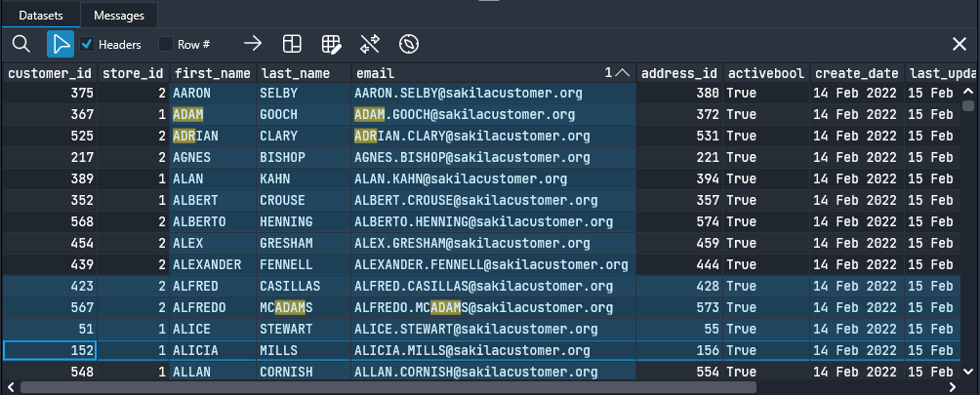This screenshot has width=980, height=395.
Task: Click the circular compass toolbar icon
Action: pyautogui.click(x=409, y=44)
